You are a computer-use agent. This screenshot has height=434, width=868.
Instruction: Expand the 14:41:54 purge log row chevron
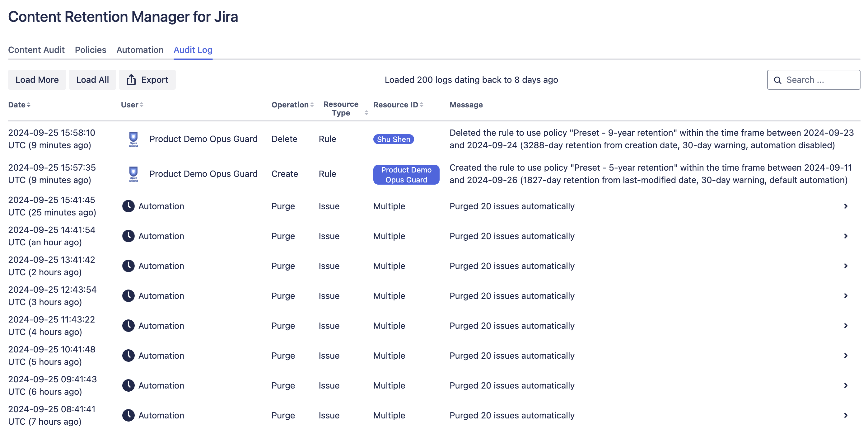(845, 236)
